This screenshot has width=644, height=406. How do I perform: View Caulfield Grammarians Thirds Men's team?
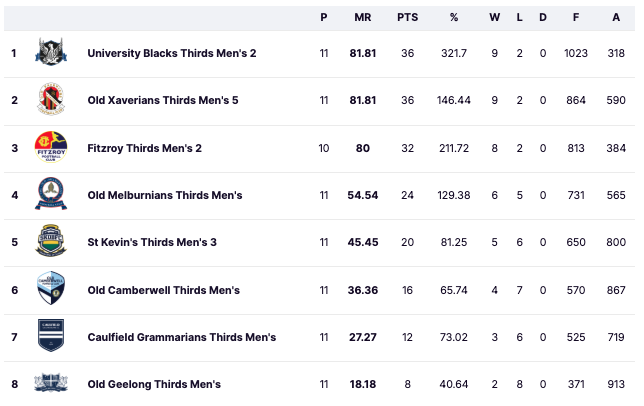point(182,337)
